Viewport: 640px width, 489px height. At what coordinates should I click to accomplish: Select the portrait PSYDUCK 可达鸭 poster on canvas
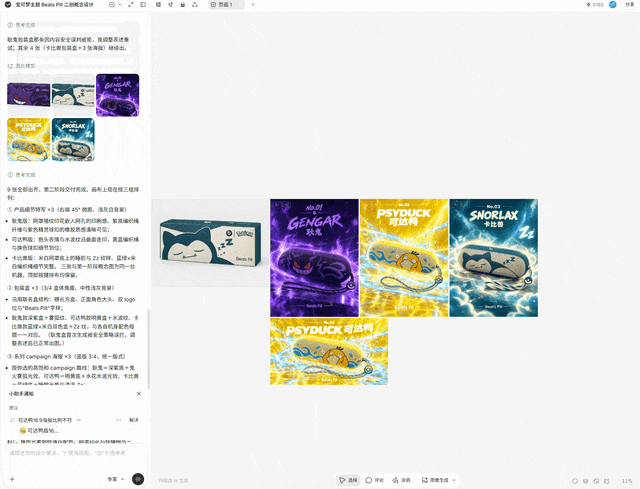[x=404, y=258]
